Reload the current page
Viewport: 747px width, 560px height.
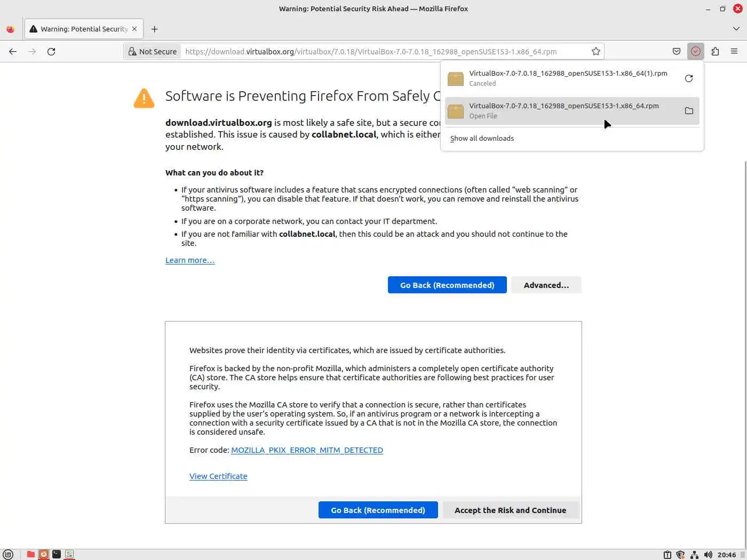pos(51,52)
